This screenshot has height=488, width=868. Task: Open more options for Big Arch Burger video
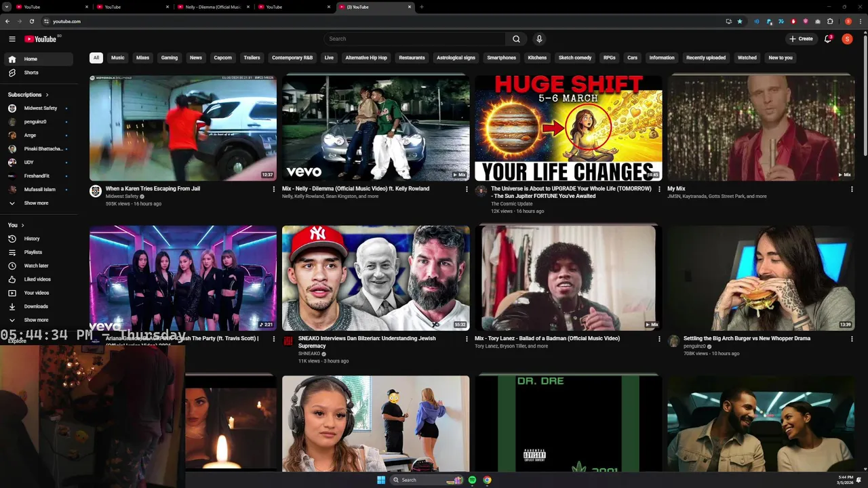point(852,339)
